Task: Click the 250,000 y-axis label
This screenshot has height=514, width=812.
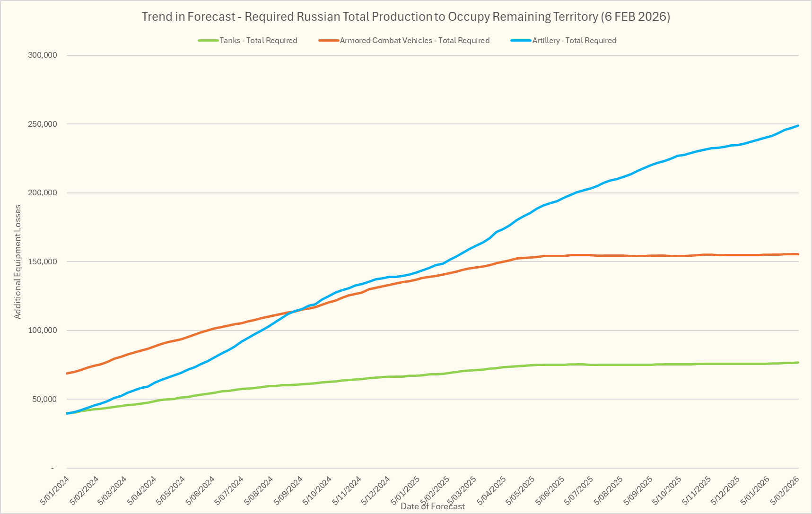Action: (x=43, y=124)
